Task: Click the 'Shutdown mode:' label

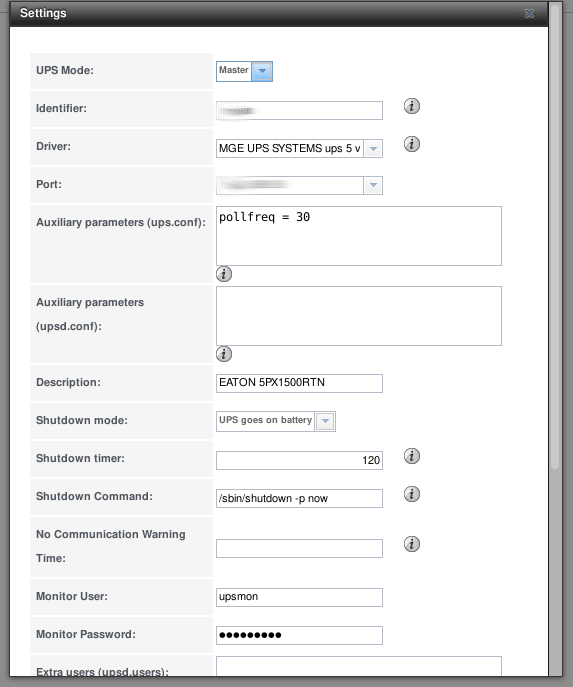Action: [x=82, y=421]
